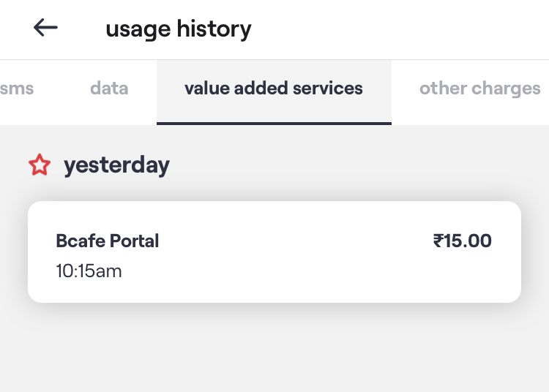Click the gap between sms and data tabs

62,89
